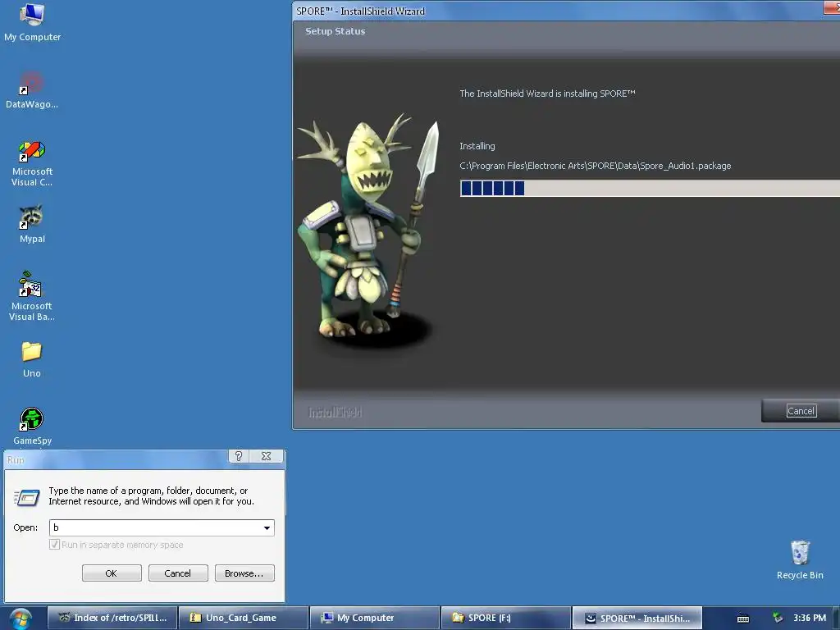Click the Setup Status header text
Screen dimensions: 840x630
336,31
